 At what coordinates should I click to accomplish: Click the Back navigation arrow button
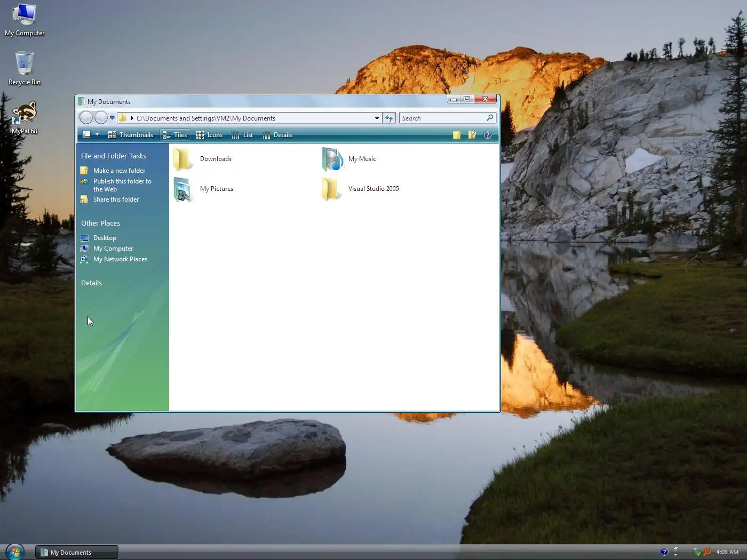coord(86,118)
